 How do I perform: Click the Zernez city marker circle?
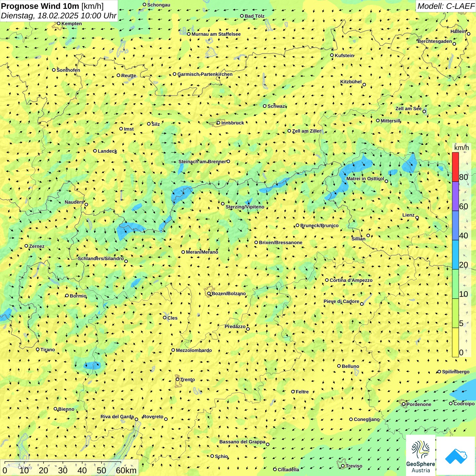click(26, 246)
